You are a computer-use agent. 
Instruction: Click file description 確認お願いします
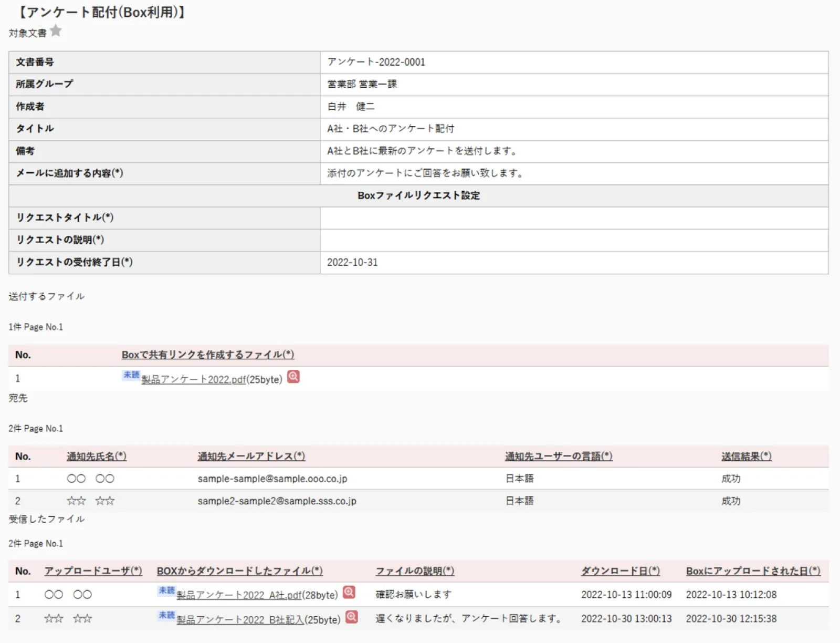click(x=414, y=594)
